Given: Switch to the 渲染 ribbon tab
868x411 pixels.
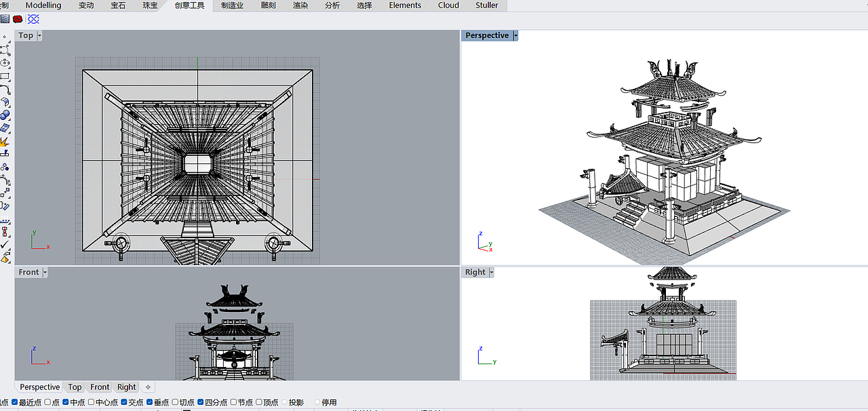Looking at the screenshot, I should pyautogui.click(x=300, y=5).
